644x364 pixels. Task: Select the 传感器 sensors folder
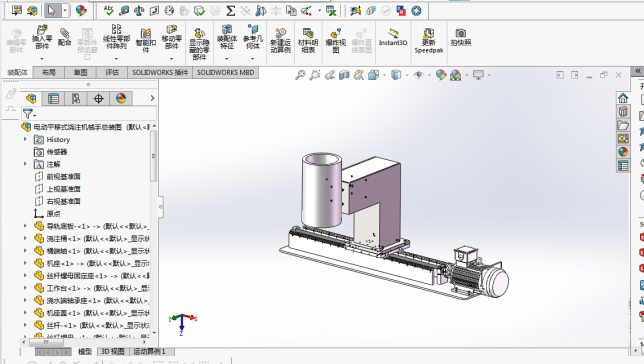[57, 152]
